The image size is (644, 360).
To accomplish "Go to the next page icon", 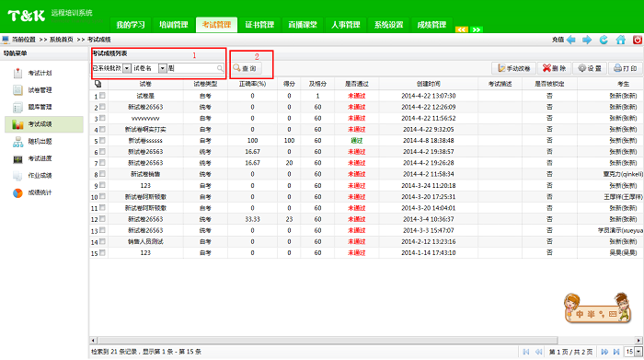I will [604, 352].
